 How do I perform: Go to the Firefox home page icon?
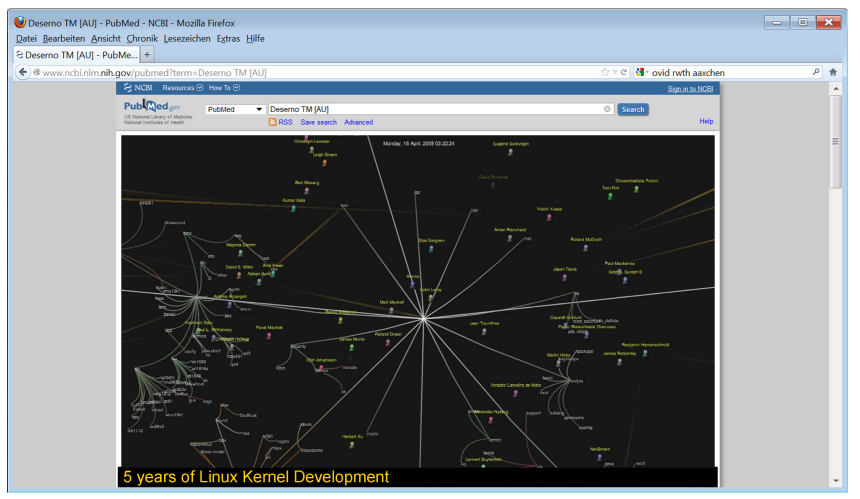pyautogui.click(x=832, y=72)
